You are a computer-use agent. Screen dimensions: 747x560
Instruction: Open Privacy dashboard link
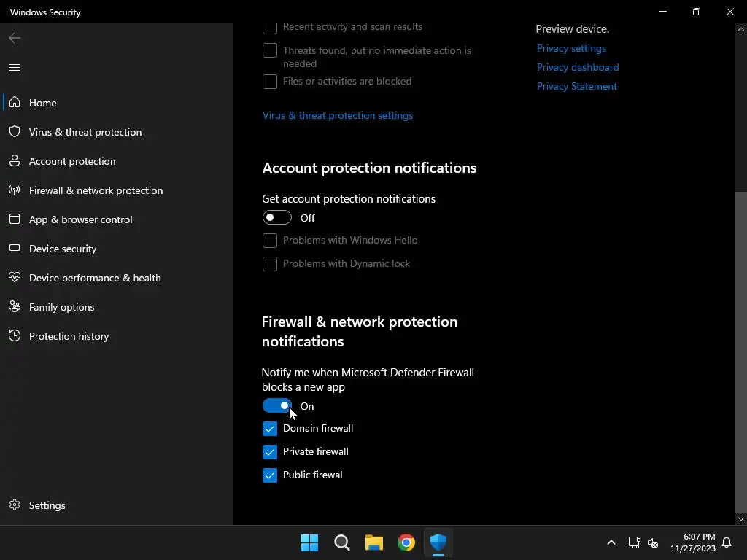(x=578, y=67)
